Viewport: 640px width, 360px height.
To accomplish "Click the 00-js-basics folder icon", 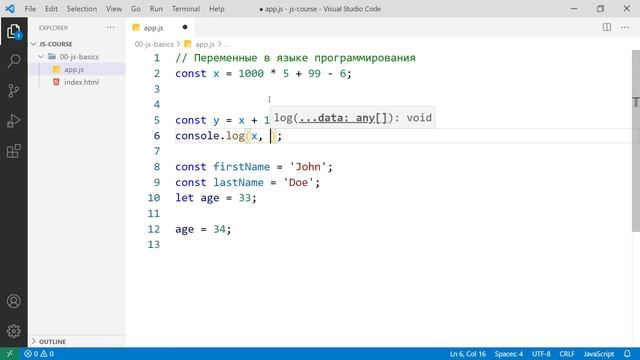I will pos(52,56).
